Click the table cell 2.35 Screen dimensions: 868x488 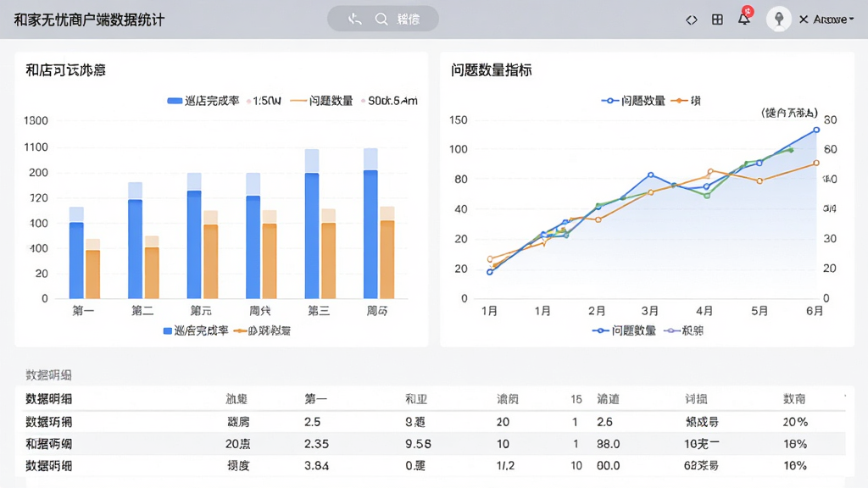pos(316,444)
